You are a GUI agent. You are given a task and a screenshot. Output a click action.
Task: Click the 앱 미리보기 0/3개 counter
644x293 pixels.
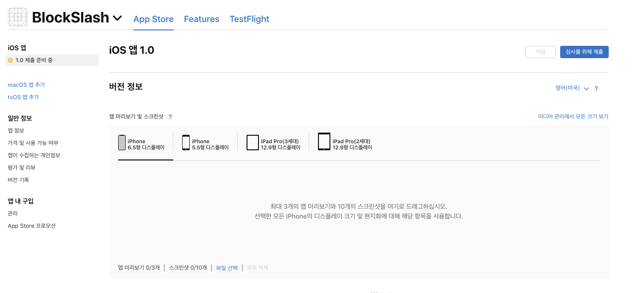pyautogui.click(x=139, y=267)
